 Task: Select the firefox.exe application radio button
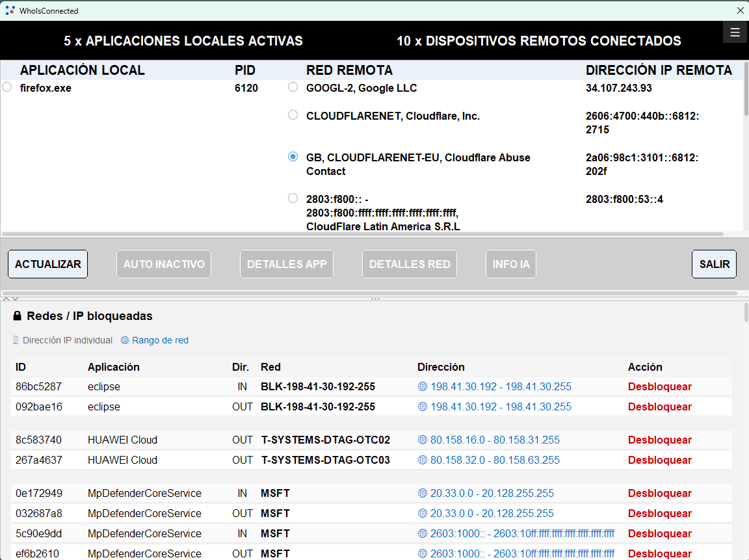[7, 87]
